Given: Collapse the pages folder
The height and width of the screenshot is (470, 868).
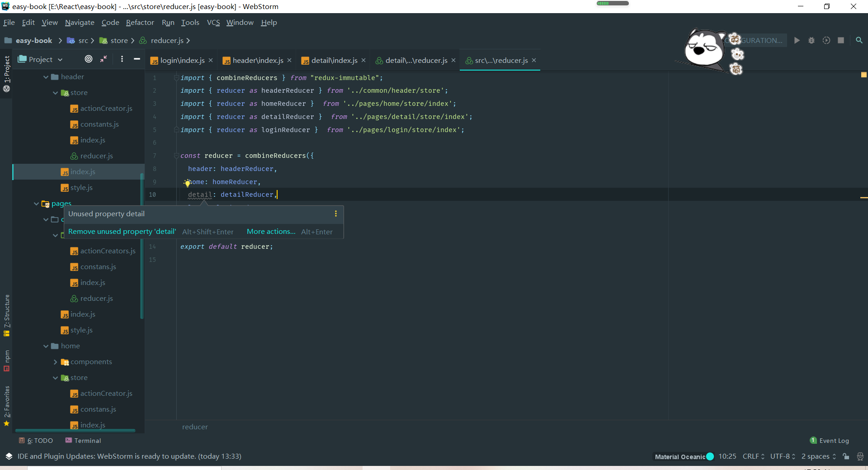Looking at the screenshot, I should click(36, 204).
